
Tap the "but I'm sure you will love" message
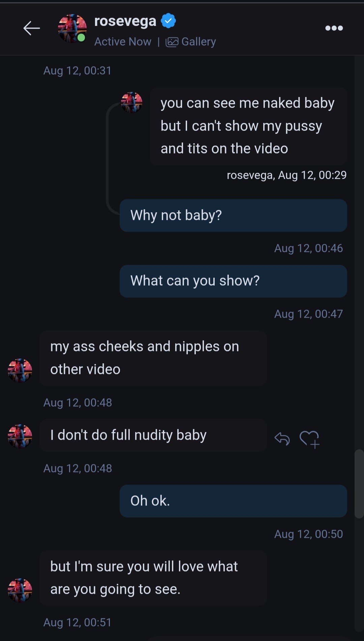153,578
